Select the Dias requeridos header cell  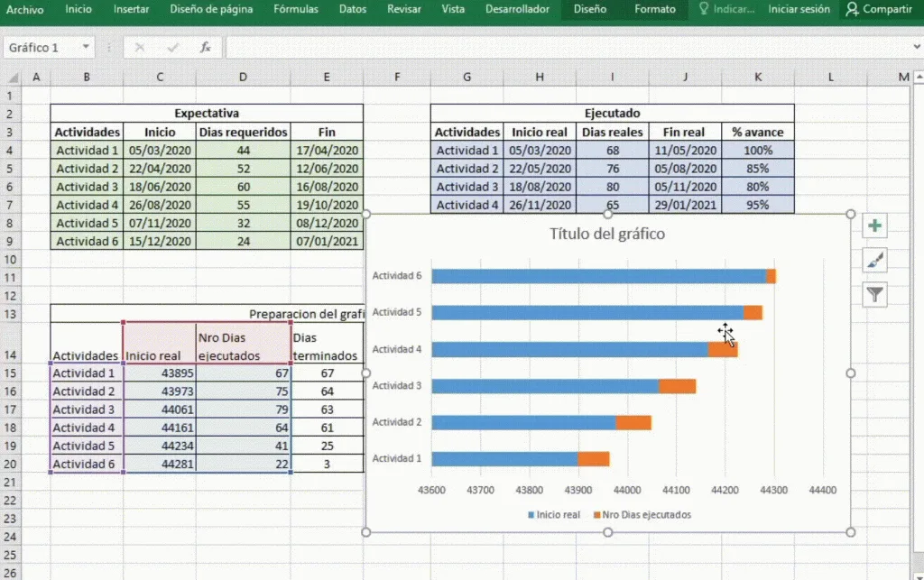[243, 132]
